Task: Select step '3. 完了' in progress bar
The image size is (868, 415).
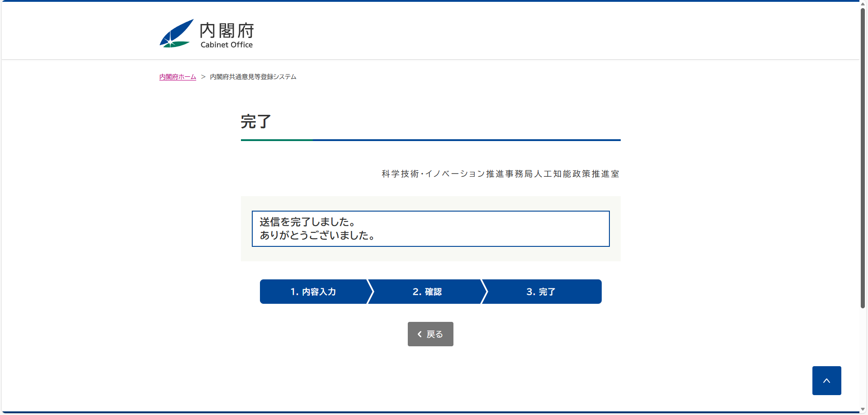Action: pyautogui.click(x=541, y=292)
